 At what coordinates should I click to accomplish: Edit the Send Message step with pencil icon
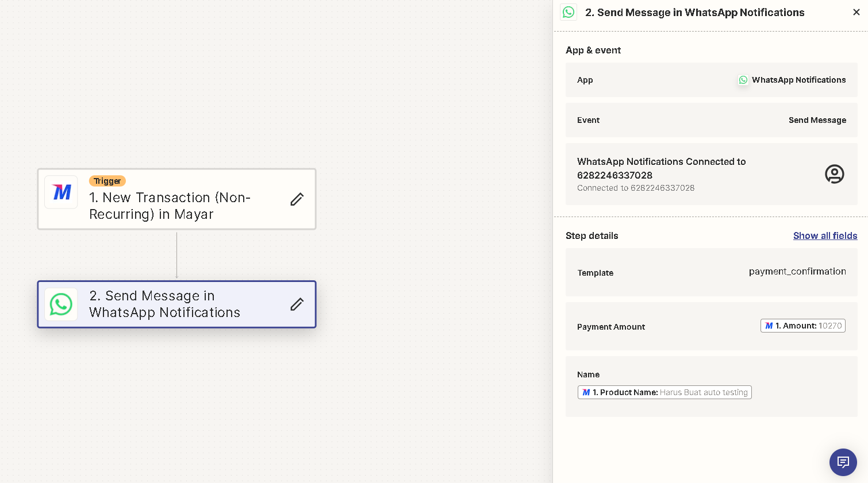click(x=297, y=304)
